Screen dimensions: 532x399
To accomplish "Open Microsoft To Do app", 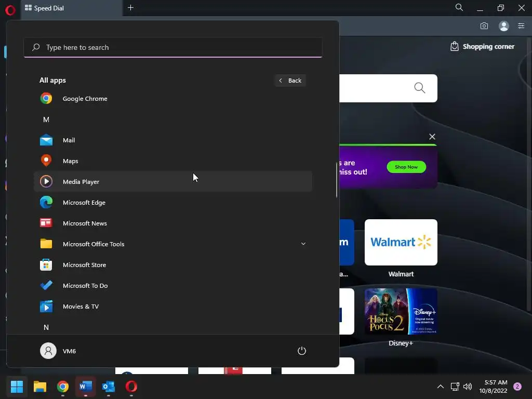I will click(172, 286).
